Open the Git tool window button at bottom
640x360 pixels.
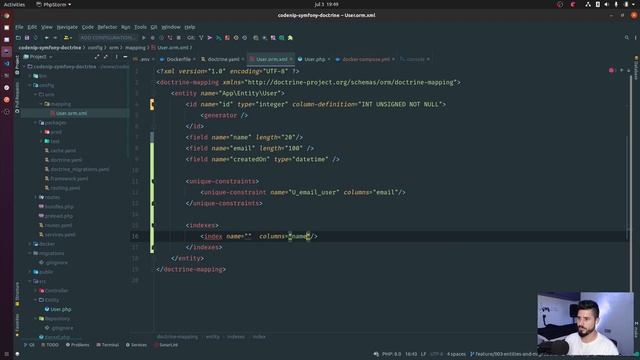click(29, 345)
